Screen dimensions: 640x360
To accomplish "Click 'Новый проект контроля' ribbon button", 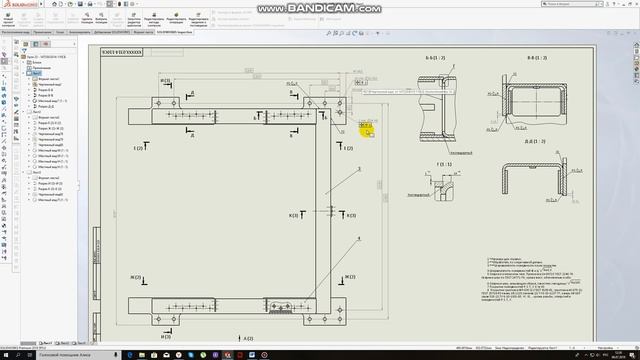I will tap(8, 19).
